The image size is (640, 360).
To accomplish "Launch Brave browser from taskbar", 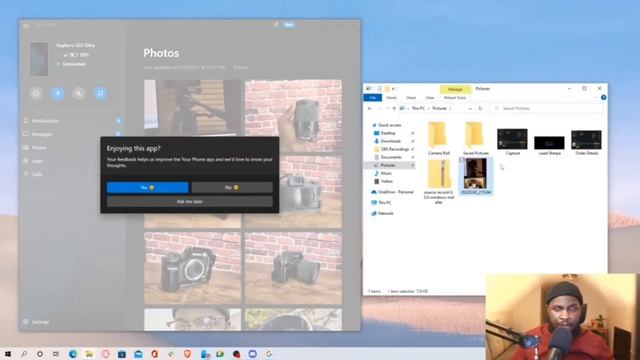I will 187,354.
